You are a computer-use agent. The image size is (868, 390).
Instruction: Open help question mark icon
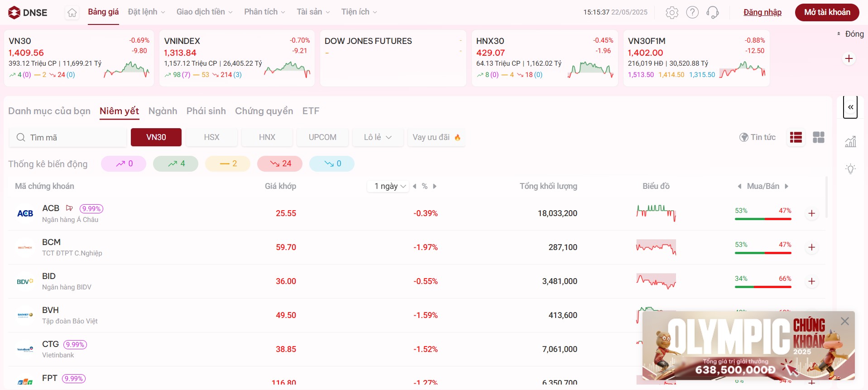tap(692, 12)
